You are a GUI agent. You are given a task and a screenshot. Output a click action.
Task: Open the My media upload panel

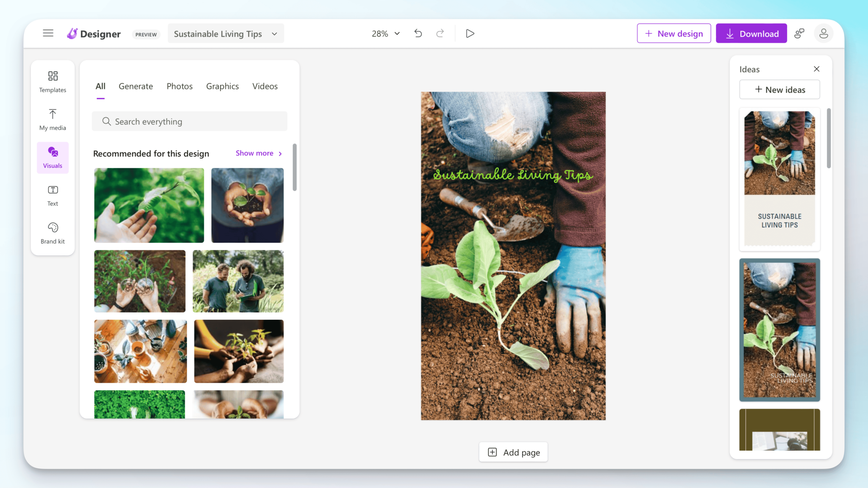click(52, 119)
